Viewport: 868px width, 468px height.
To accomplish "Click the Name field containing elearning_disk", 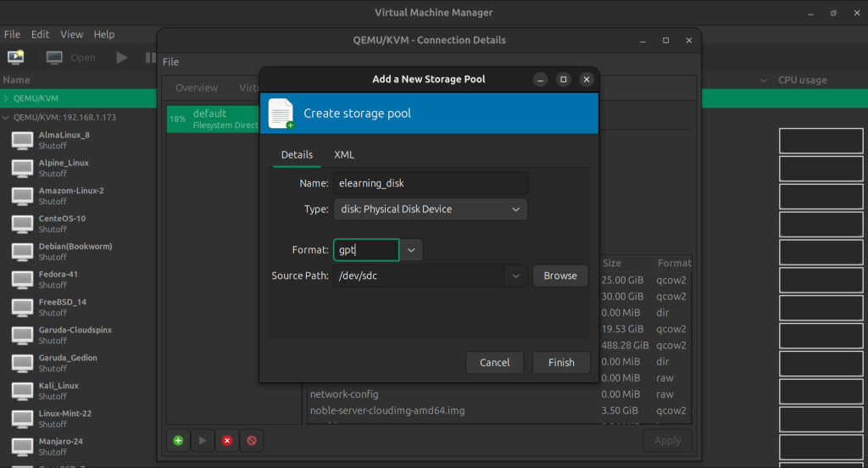I will 430,183.
